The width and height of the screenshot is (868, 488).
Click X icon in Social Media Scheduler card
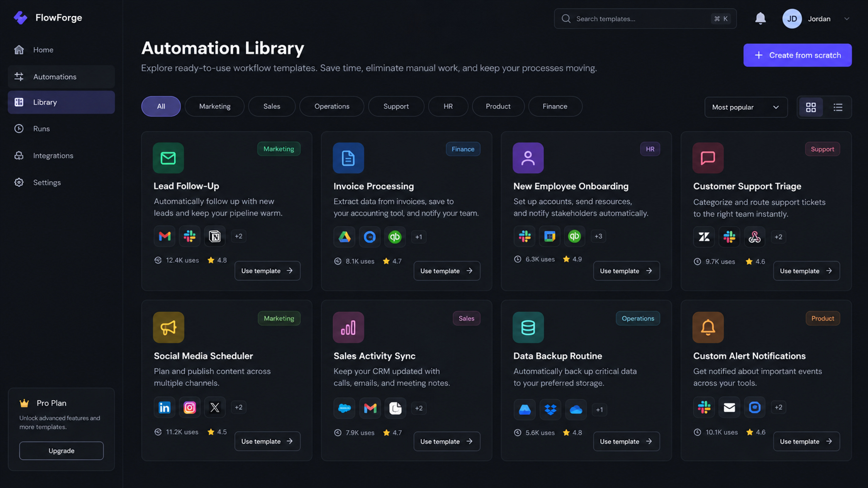(215, 407)
